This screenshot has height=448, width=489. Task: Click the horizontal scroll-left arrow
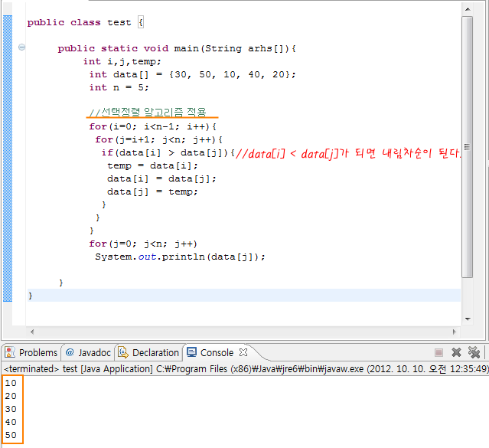(32, 332)
